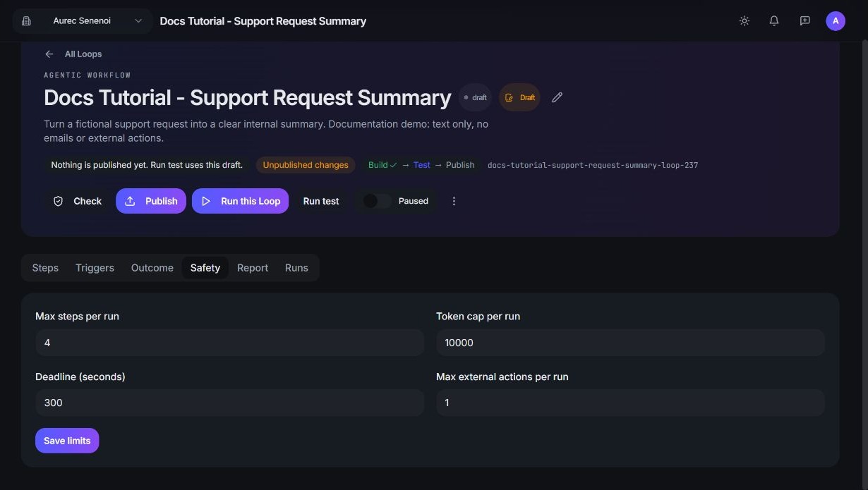The width and height of the screenshot is (868, 490).
Task: Click the organization building icon
Action: [x=27, y=21]
